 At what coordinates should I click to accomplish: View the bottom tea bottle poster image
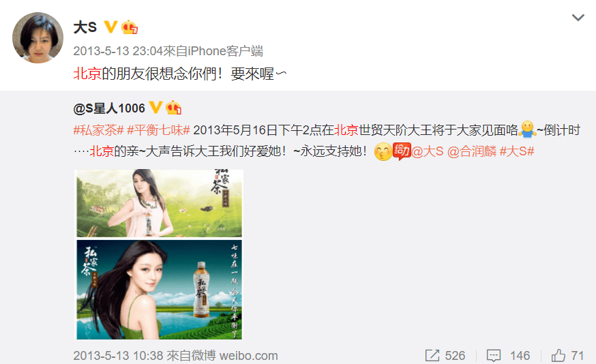pyautogui.click(x=160, y=290)
